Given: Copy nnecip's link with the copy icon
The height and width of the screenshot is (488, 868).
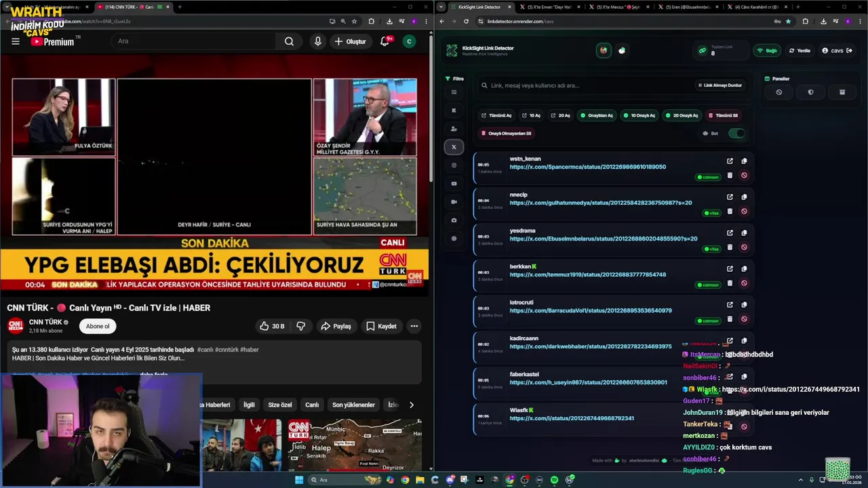Looking at the screenshot, I should point(744,197).
